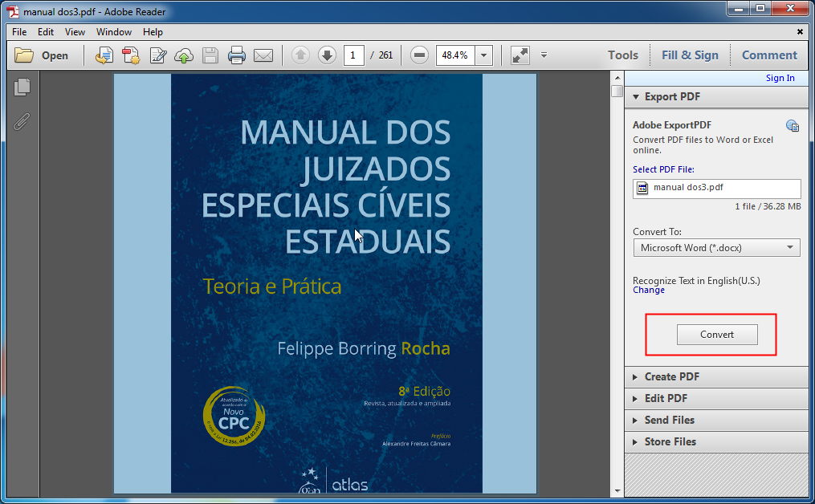Click the Save file disk icon
815x504 pixels.
coord(210,55)
